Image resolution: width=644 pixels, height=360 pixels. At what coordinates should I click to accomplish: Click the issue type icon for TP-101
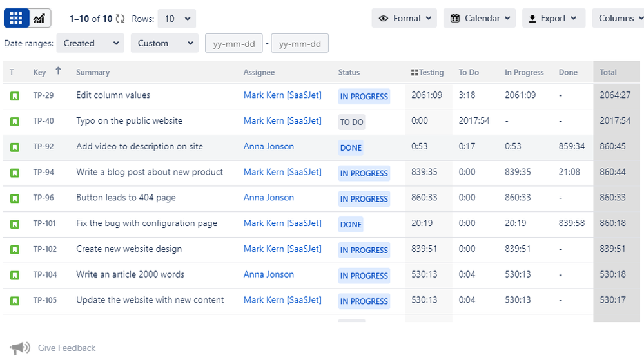point(15,224)
